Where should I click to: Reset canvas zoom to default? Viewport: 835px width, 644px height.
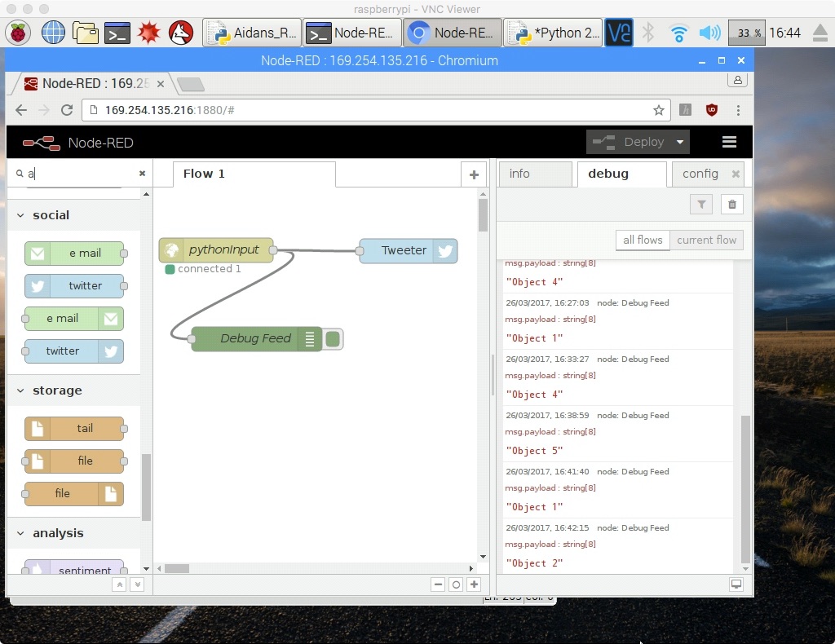pyautogui.click(x=456, y=584)
